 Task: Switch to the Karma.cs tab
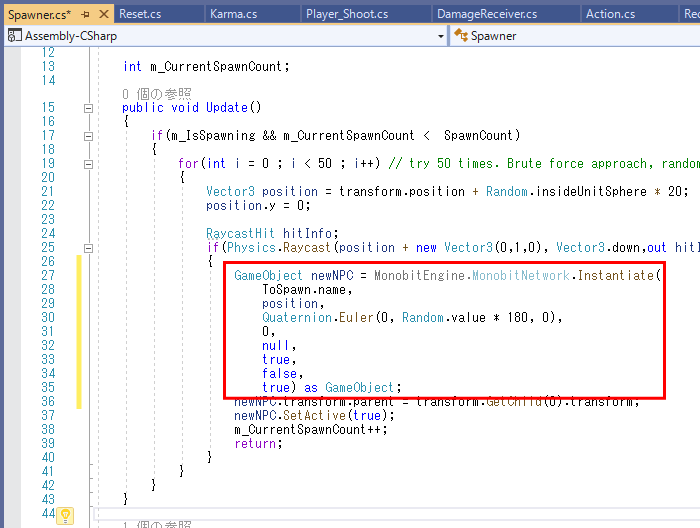[x=232, y=14]
